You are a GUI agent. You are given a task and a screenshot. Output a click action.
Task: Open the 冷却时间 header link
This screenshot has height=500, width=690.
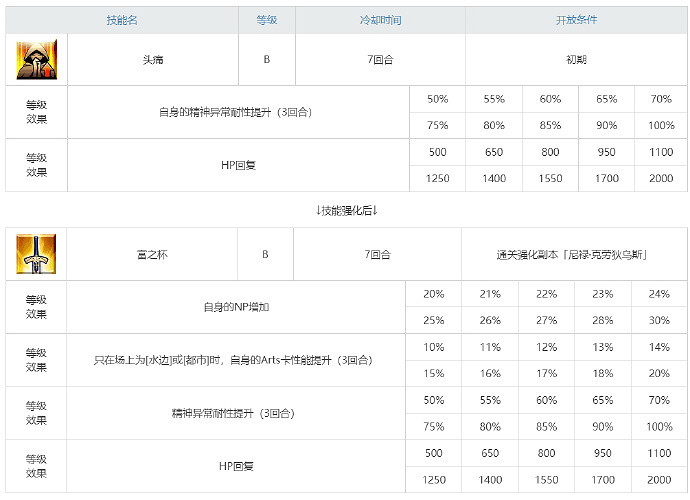pyautogui.click(x=380, y=20)
